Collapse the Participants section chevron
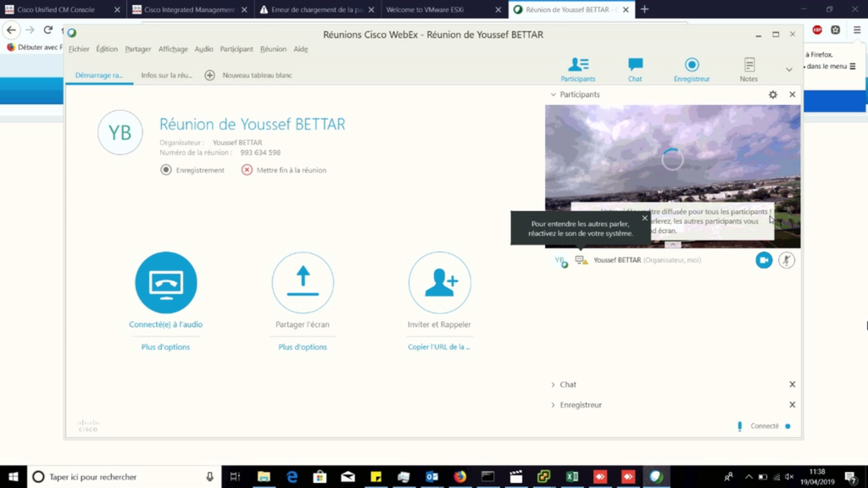Viewport: 868px width, 488px height. point(553,94)
